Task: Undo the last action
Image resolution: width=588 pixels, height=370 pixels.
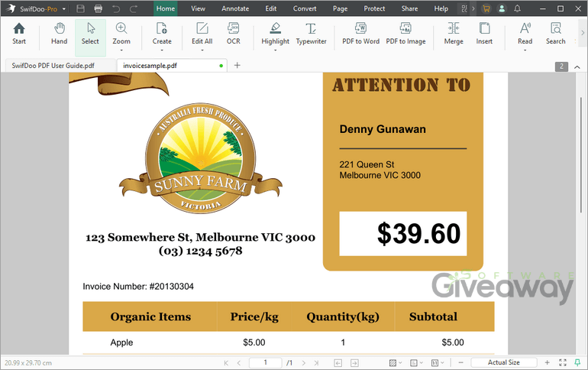Action: click(x=116, y=8)
